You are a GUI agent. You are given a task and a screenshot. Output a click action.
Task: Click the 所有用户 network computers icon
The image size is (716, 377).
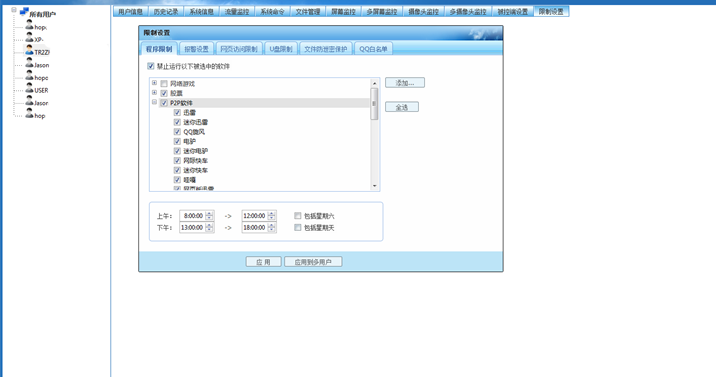click(24, 11)
